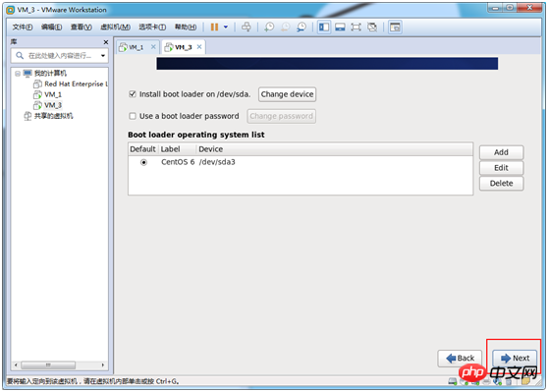Send Ctrl+Alt+Del to the virtual machine
Screen dimensions: 548x392
point(247,27)
